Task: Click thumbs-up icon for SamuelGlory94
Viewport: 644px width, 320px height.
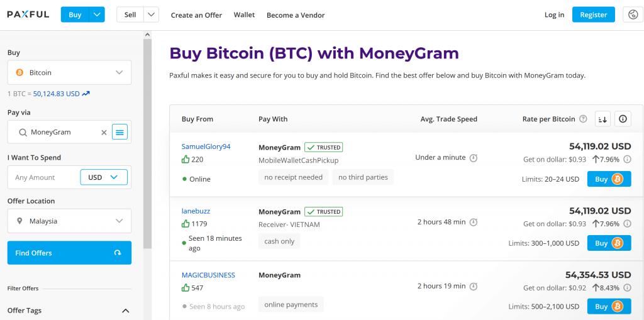Action: pos(186,160)
